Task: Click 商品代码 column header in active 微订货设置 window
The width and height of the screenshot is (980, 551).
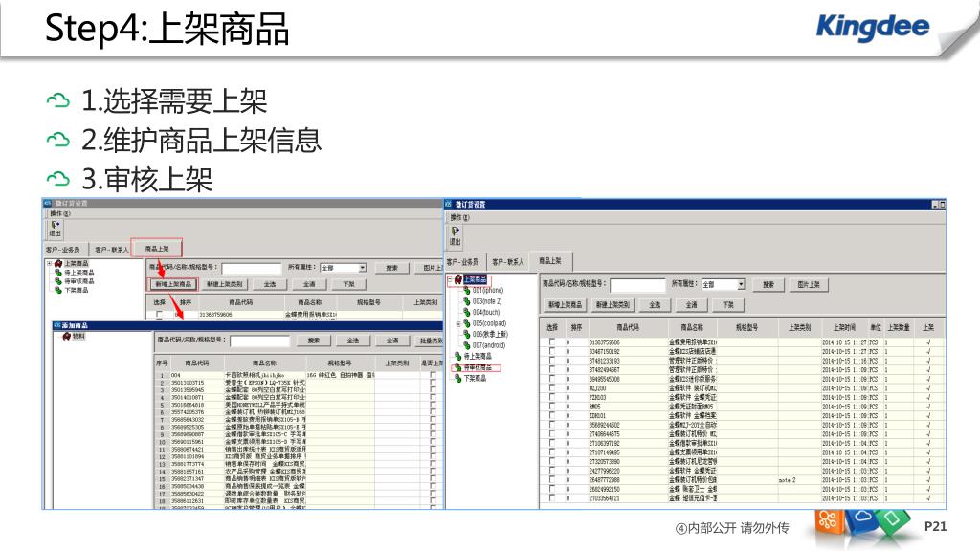Action: tap(628, 327)
